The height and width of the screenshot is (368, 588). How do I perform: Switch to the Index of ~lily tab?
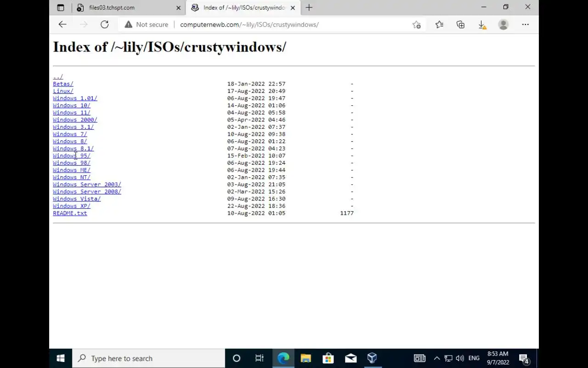click(x=243, y=7)
